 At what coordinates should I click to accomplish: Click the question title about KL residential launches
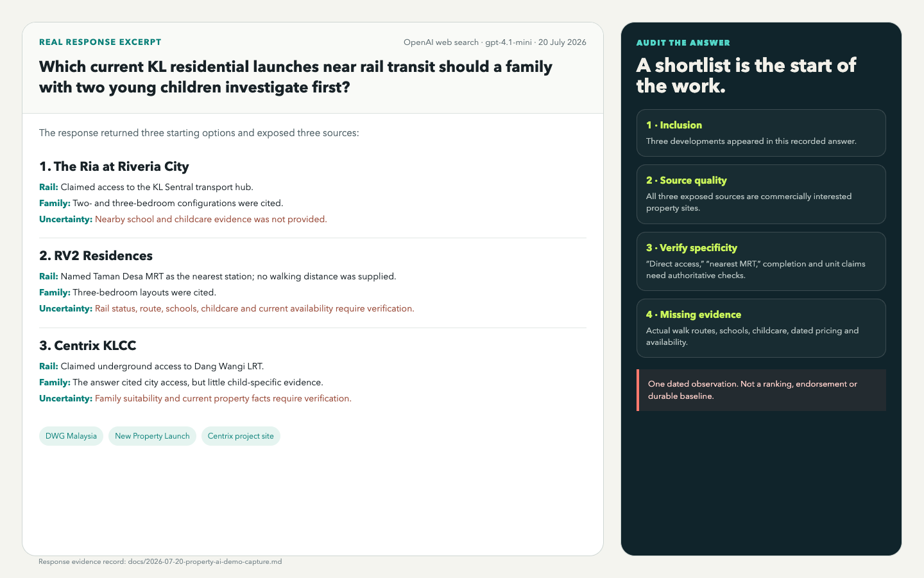coord(296,77)
